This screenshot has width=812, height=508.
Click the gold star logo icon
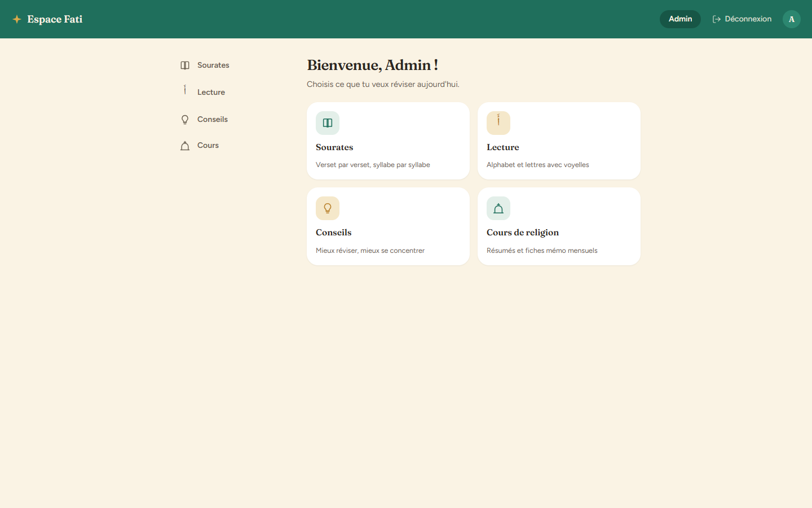(17, 19)
